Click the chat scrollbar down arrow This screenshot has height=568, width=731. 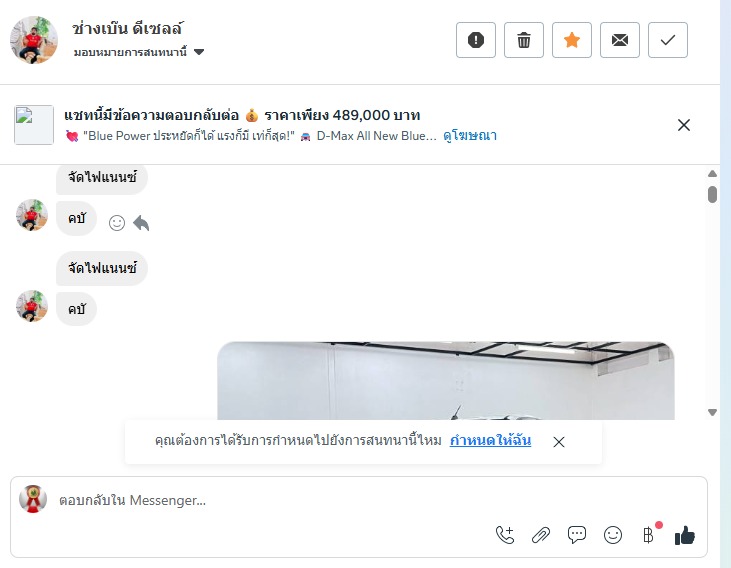pyautogui.click(x=712, y=412)
